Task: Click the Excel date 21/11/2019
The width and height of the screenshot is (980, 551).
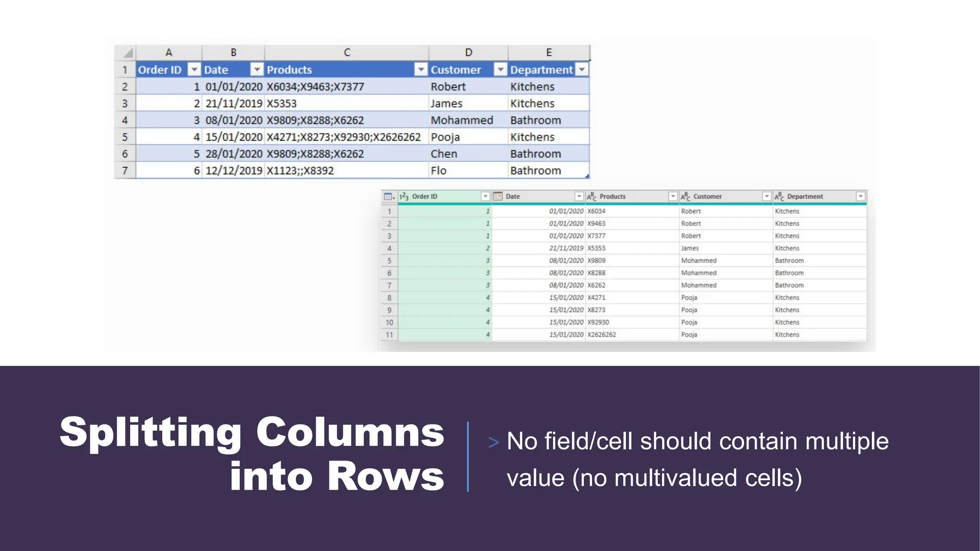Action: (x=234, y=103)
